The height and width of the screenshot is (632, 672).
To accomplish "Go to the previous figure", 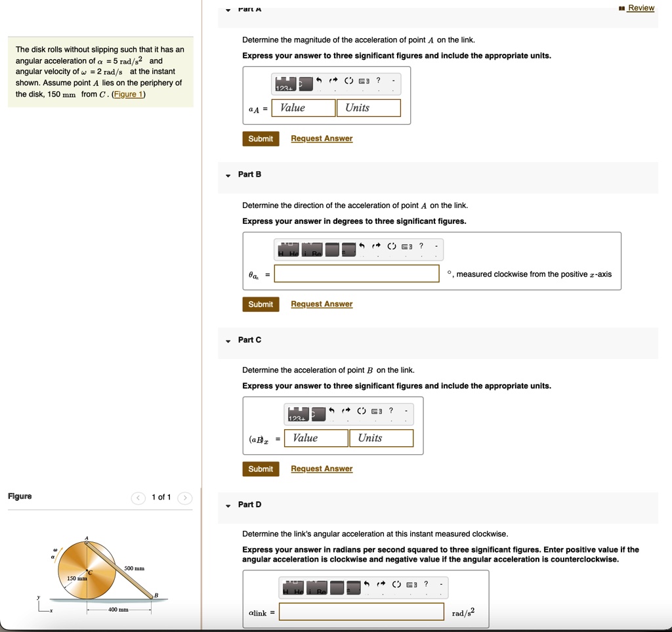I will (x=138, y=498).
